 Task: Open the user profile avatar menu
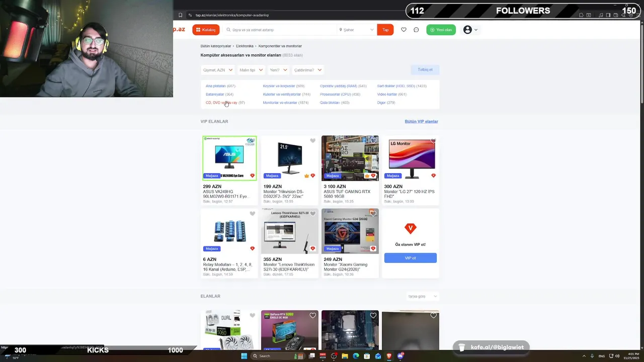coord(470,30)
